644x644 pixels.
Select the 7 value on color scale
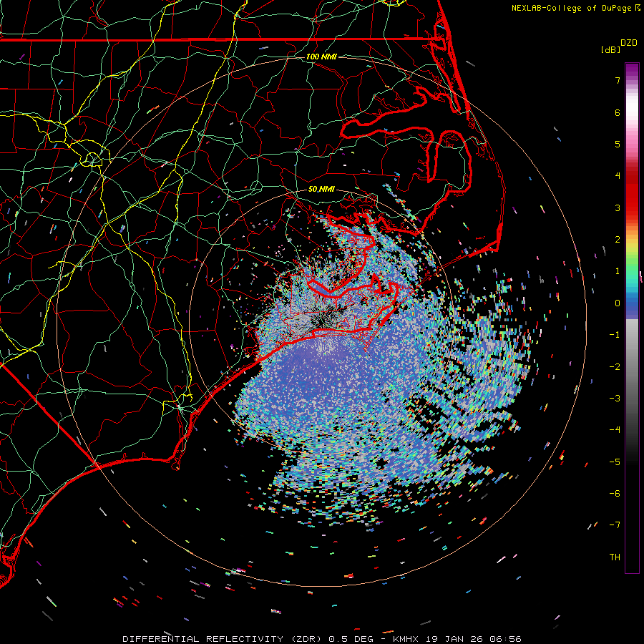click(x=618, y=80)
